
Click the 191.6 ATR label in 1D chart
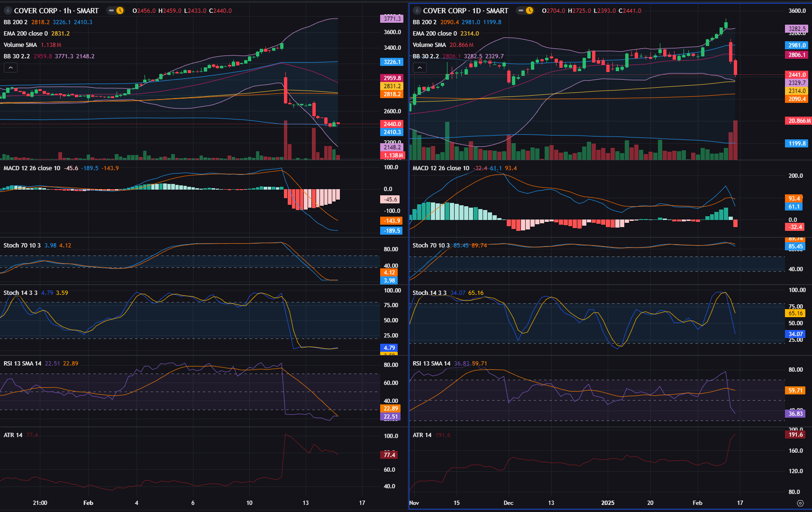pos(795,435)
